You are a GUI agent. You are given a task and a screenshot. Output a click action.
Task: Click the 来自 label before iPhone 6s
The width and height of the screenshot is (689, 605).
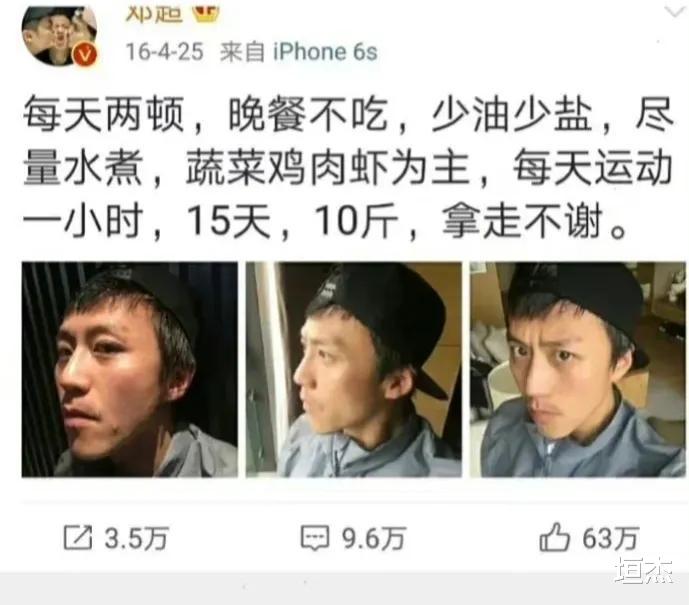tap(242, 52)
